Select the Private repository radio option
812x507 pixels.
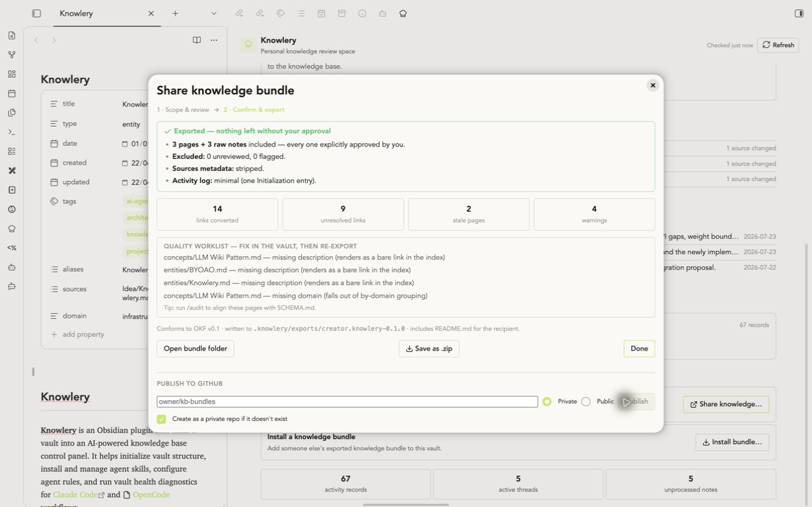547,401
